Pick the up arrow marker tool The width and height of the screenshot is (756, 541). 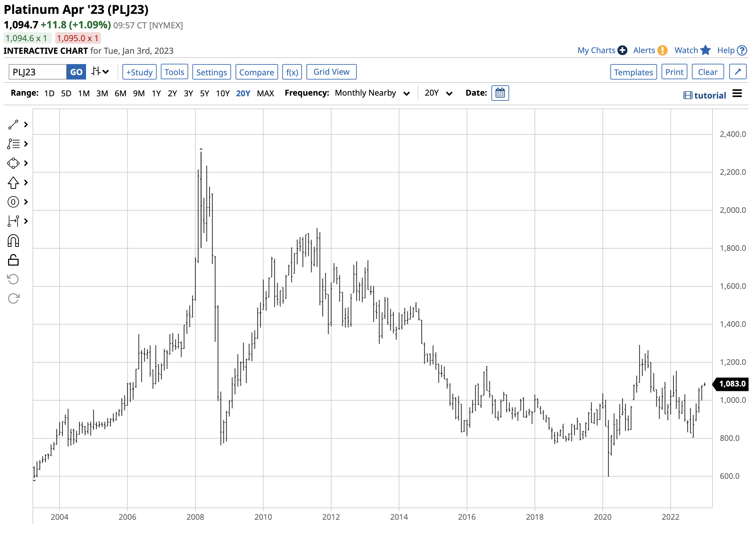click(x=13, y=183)
